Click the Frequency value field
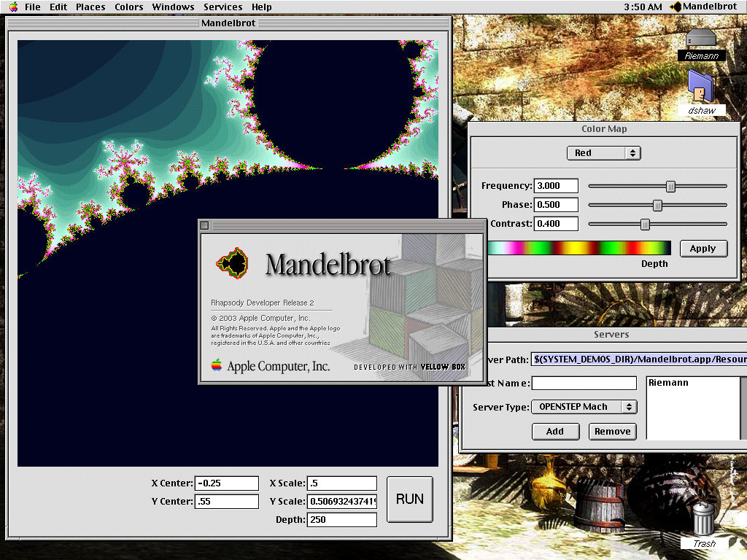Screen dimensions: 747x560 tap(556, 186)
